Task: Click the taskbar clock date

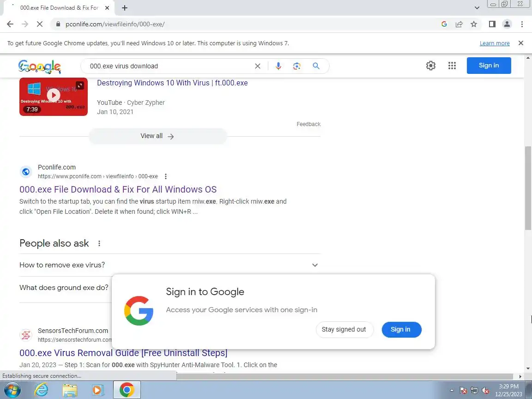Action: point(508,390)
